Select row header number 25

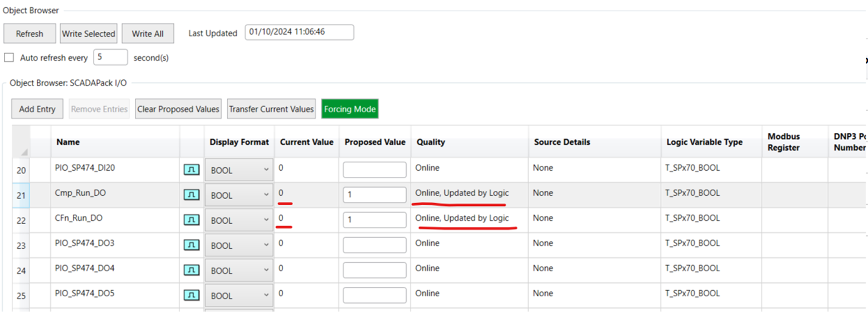click(21, 296)
